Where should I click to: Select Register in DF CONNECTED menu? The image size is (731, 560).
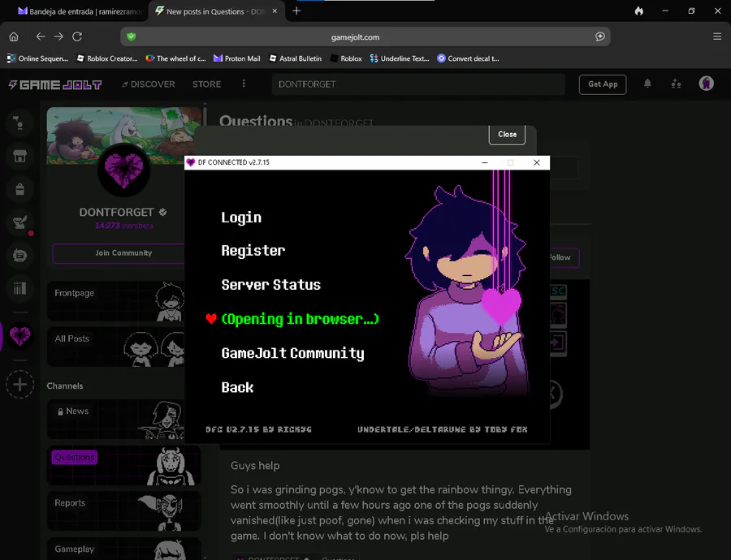click(253, 251)
